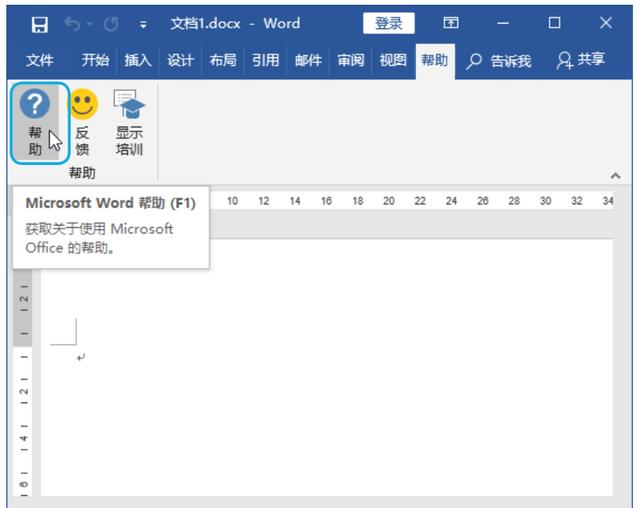Switch to the 插入 ribbon tab
The image size is (640, 508).
(x=138, y=60)
